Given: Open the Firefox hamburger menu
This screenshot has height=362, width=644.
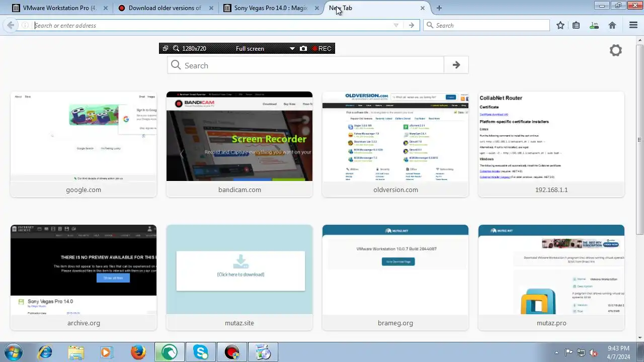Looking at the screenshot, I should 633,25.
